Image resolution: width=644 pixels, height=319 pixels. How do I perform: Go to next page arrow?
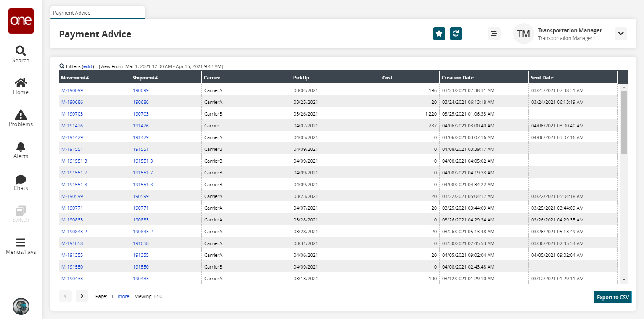82,296
